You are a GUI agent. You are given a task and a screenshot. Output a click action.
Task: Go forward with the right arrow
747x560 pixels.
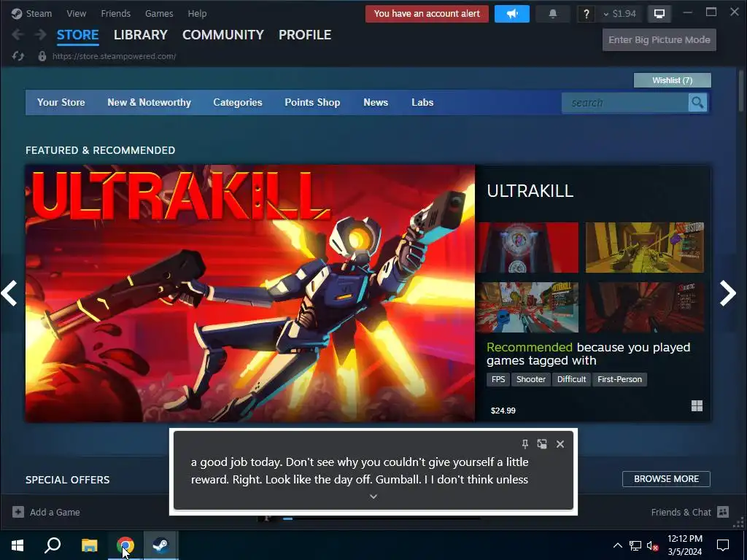coord(41,34)
